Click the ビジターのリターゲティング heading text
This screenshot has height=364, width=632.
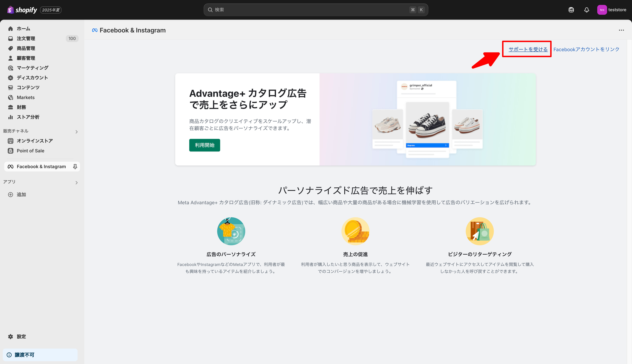pyautogui.click(x=480, y=254)
